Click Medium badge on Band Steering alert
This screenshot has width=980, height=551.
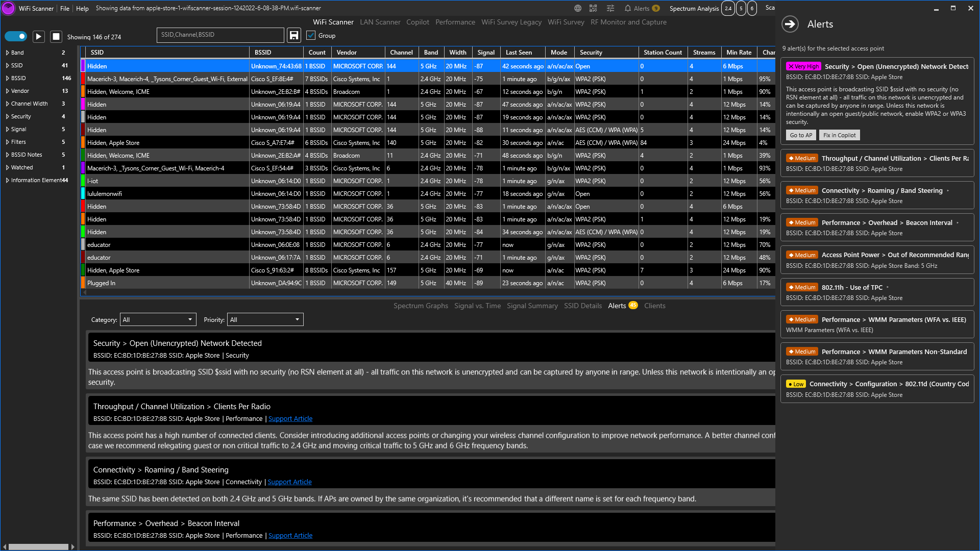coord(802,190)
